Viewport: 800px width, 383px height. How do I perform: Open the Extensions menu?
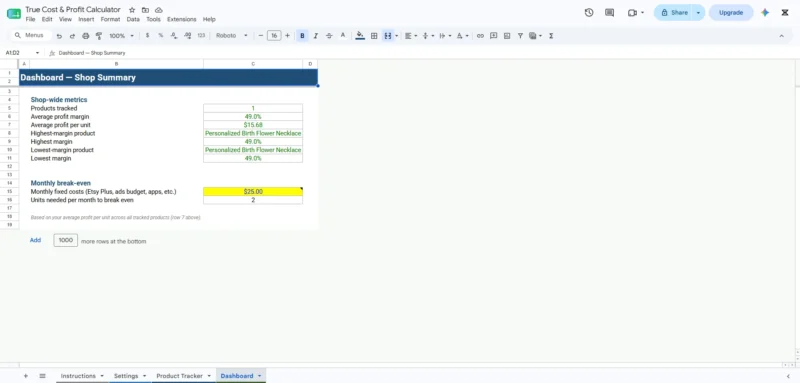click(x=182, y=19)
